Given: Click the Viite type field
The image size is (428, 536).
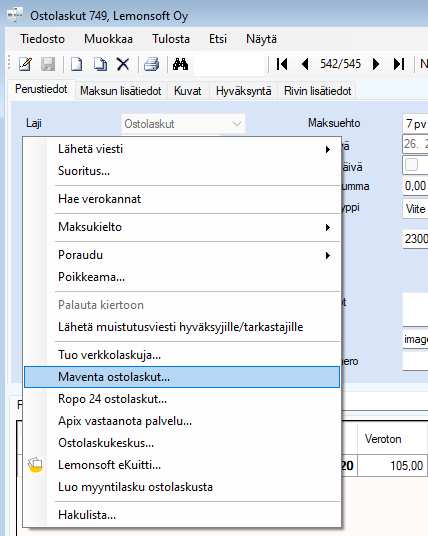Looking at the screenshot, I should click(x=415, y=209).
